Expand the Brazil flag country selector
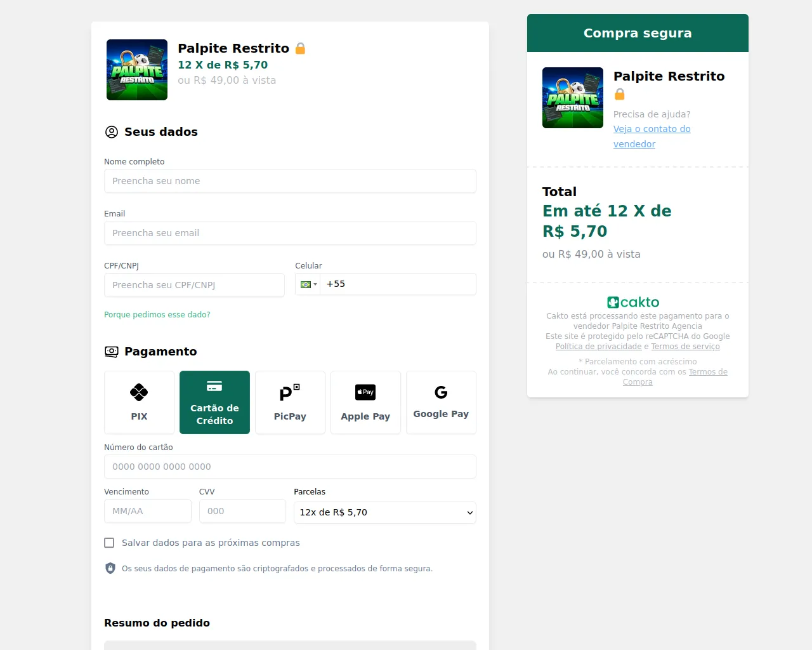 click(308, 284)
